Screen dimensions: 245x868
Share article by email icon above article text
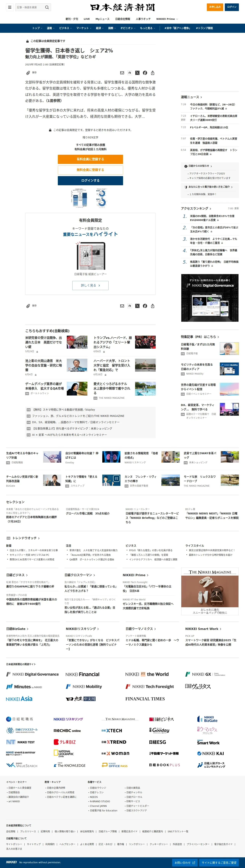(x=122, y=73)
